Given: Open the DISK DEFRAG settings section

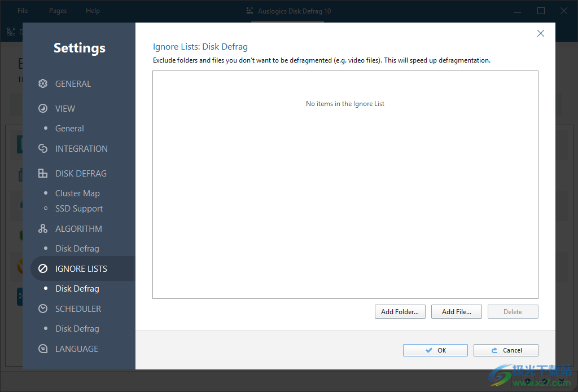Looking at the screenshot, I should click(81, 173).
